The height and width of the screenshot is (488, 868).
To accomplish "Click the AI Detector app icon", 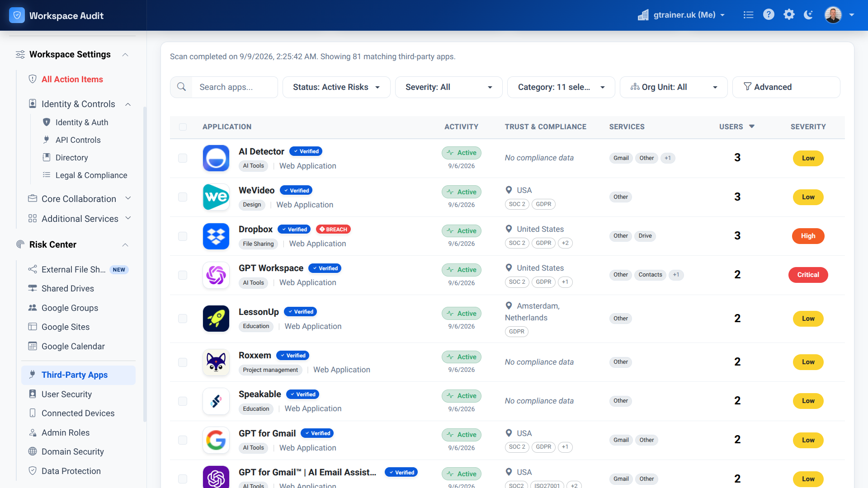I will click(216, 158).
